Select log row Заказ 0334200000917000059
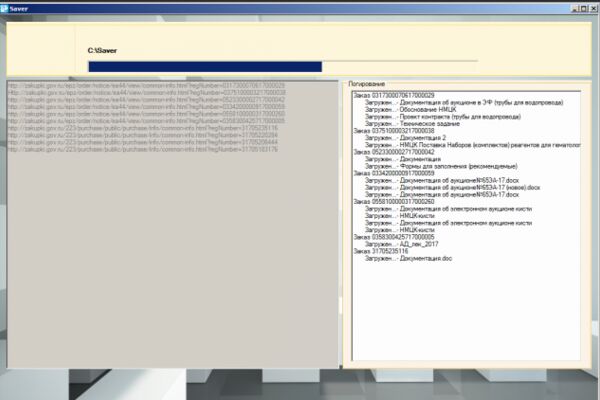600x400 pixels. point(394,173)
